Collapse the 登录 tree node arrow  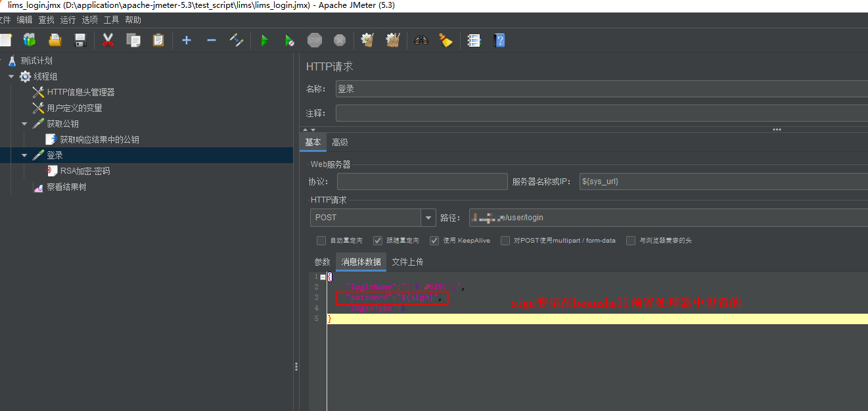pyautogui.click(x=24, y=155)
